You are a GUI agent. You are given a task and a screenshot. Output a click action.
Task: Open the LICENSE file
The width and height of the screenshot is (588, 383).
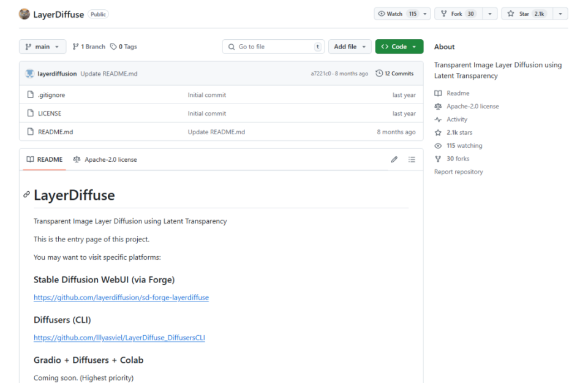(50, 113)
